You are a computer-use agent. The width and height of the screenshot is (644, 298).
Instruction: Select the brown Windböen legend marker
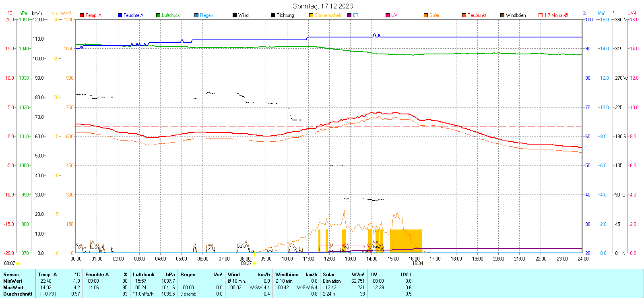[x=502, y=15]
